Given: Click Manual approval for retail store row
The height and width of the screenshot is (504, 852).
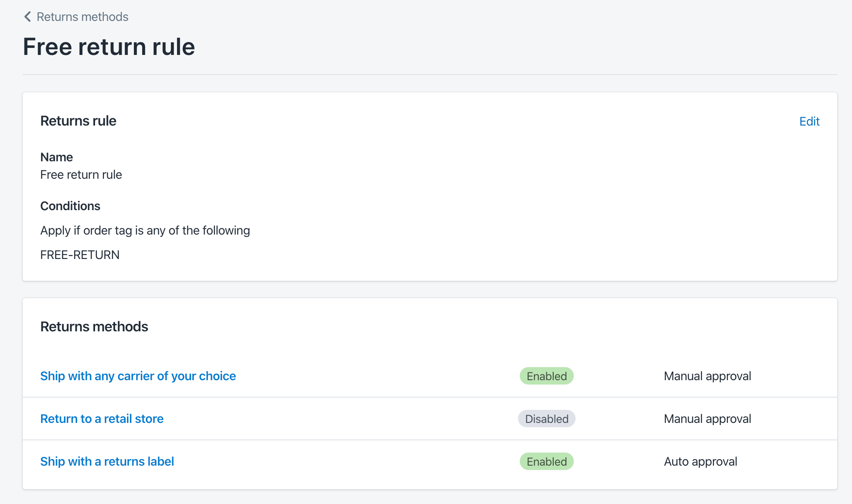Looking at the screenshot, I should click(x=707, y=419).
